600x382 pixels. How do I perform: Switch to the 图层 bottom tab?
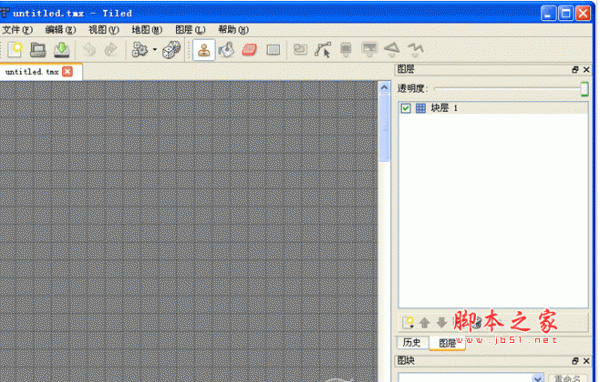[447, 343]
